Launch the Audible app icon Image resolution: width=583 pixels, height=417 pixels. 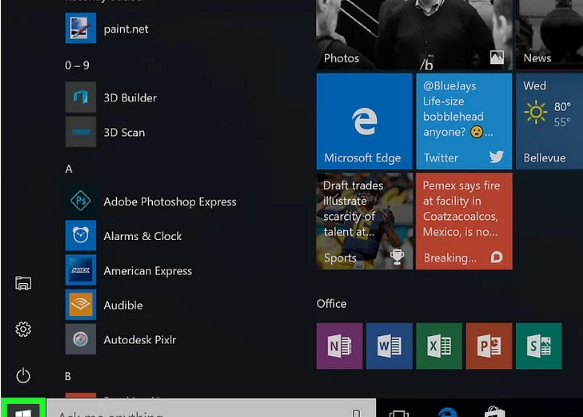81,305
